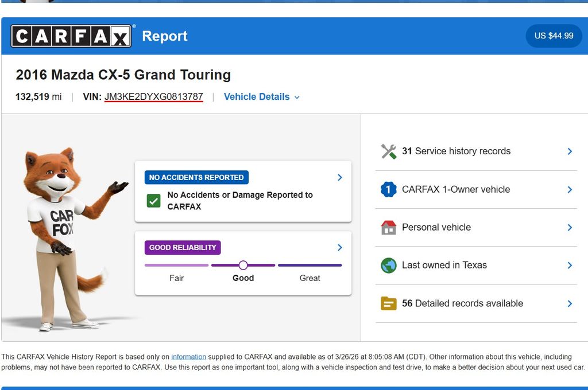Open the 'information' hyperlink in disclaimer

188,357
